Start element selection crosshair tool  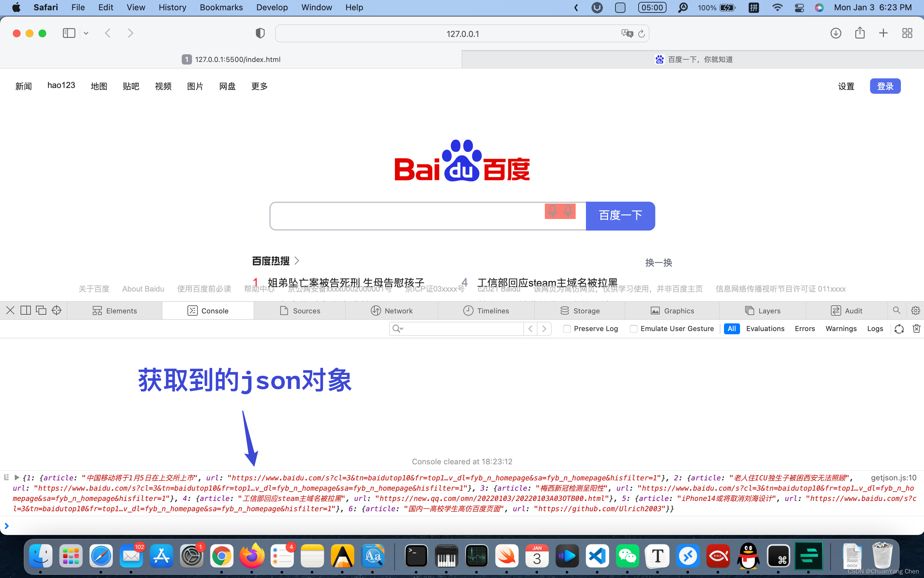tap(57, 311)
